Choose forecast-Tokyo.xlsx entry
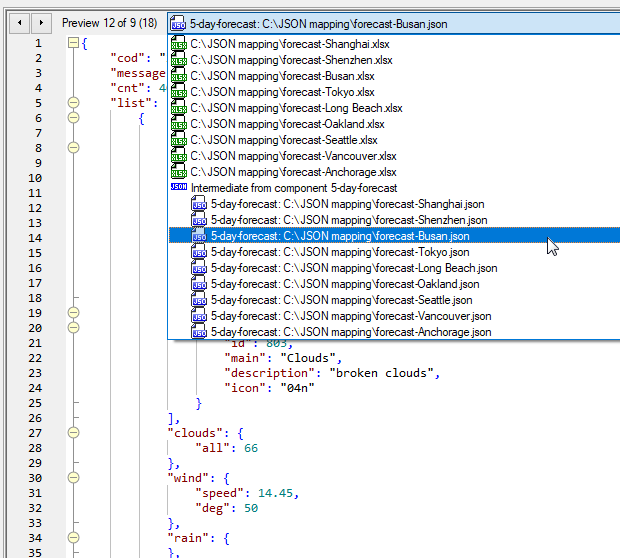 283,92
